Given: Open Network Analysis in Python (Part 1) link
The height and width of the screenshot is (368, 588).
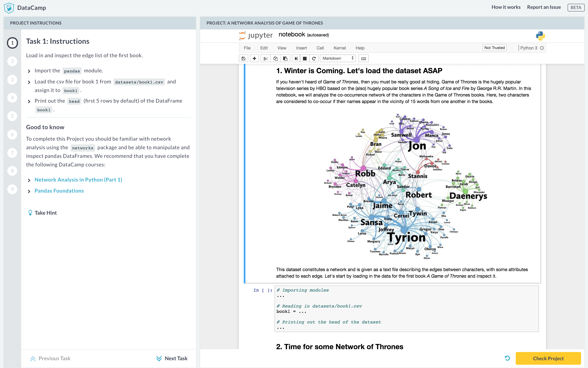Looking at the screenshot, I should [78, 180].
